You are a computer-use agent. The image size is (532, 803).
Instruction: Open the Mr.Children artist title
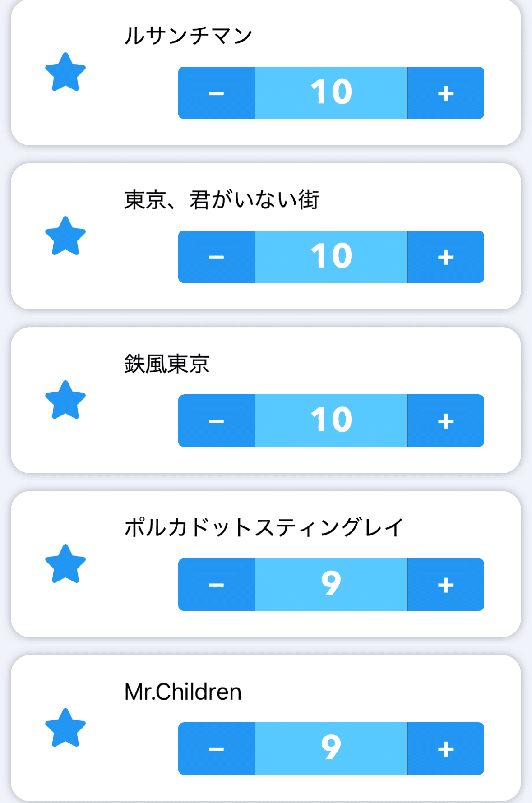[183, 692]
